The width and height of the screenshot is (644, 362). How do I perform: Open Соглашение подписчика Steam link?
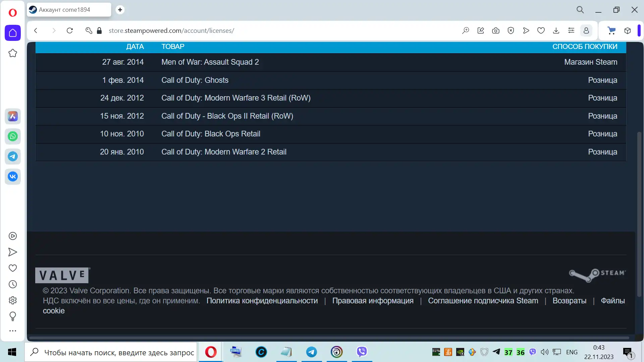coord(483,301)
